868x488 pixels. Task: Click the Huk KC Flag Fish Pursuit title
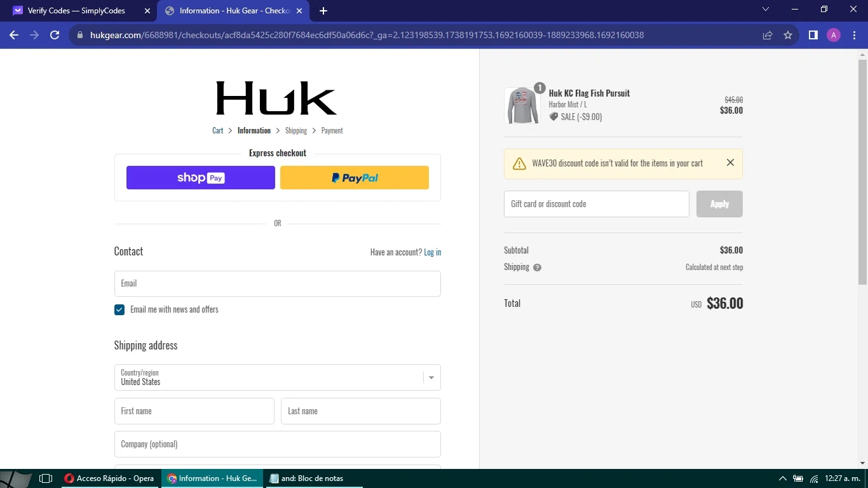589,93
